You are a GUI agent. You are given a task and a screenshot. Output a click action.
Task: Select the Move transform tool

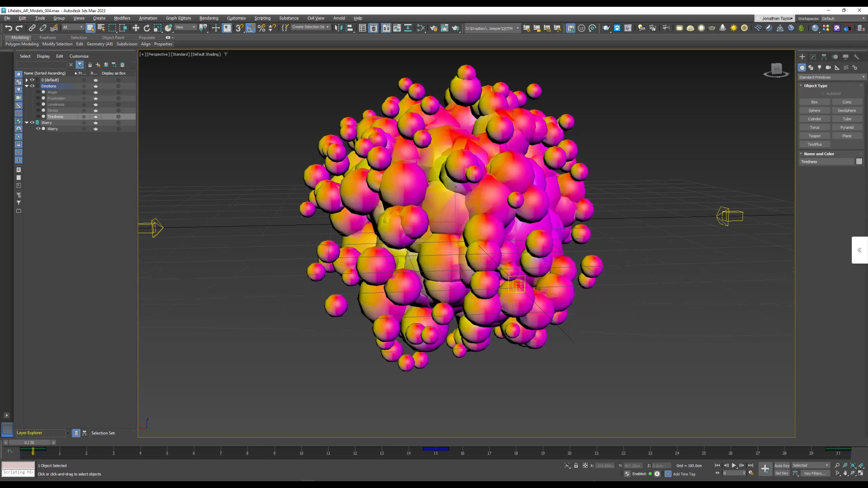click(136, 28)
